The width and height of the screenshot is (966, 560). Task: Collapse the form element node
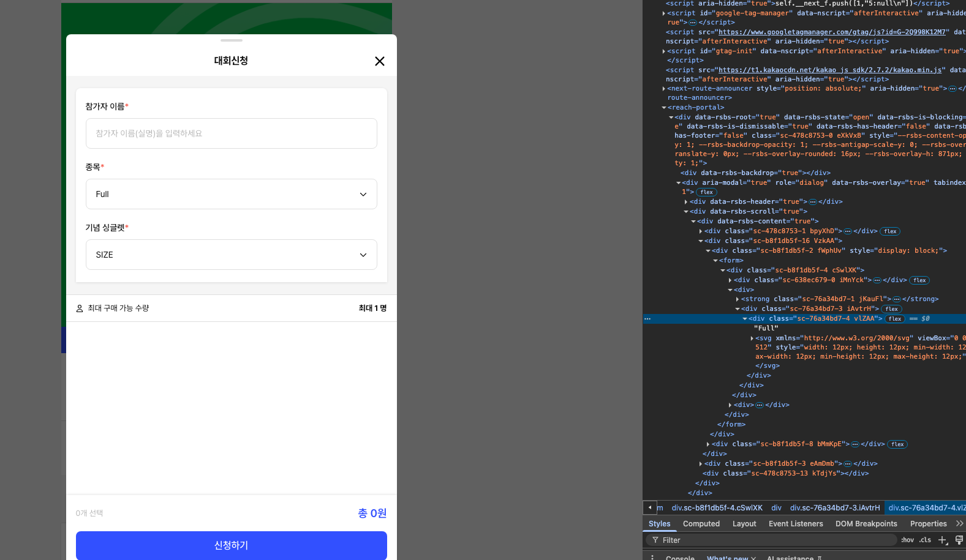tap(715, 261)
